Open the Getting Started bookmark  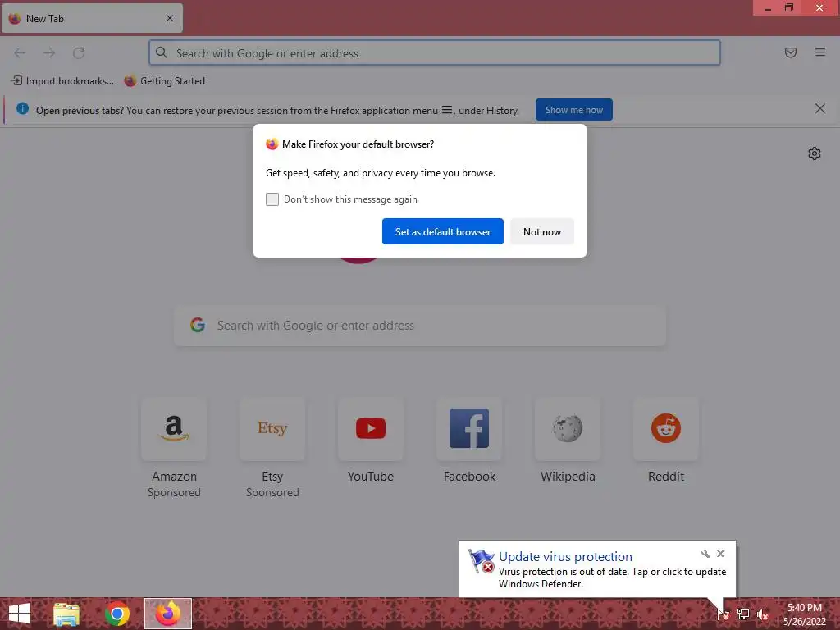point(164,81)
